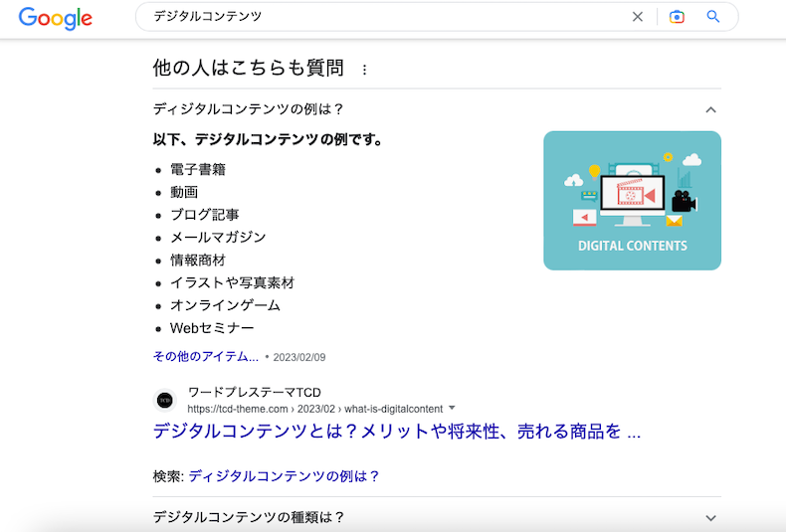Select the list item オンラインゲーム
The width and height of the screenshot is (786, 532).
point(225,305)
